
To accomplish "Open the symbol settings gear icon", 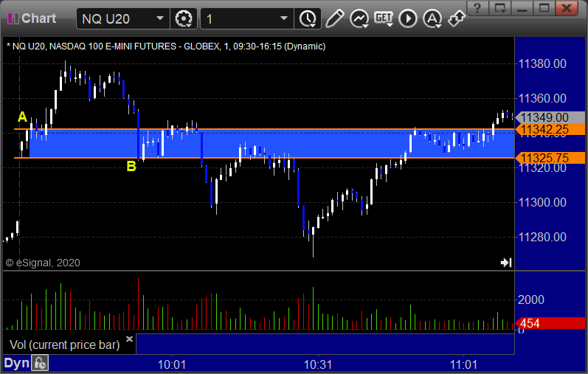I will click(184, 18).
